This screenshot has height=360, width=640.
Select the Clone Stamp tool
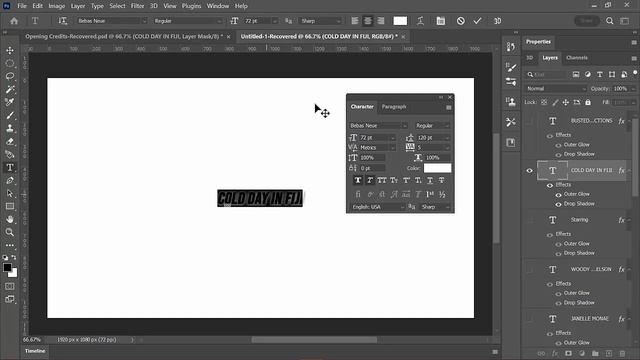click(10, 129)
